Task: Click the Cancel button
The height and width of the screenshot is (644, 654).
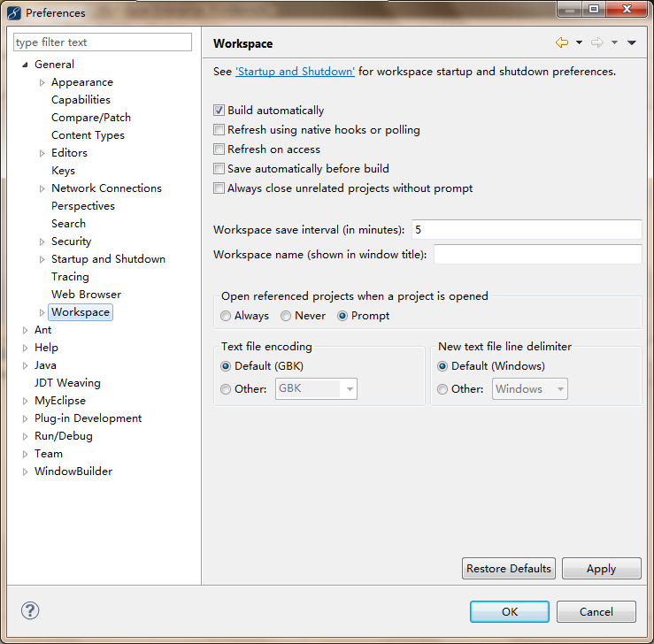Action: [x=596, y=612]
